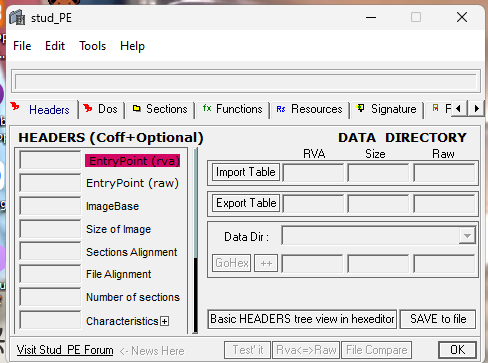Click the EntryPoint (rva) label
The image size is (488, 363).
(133, 161)
